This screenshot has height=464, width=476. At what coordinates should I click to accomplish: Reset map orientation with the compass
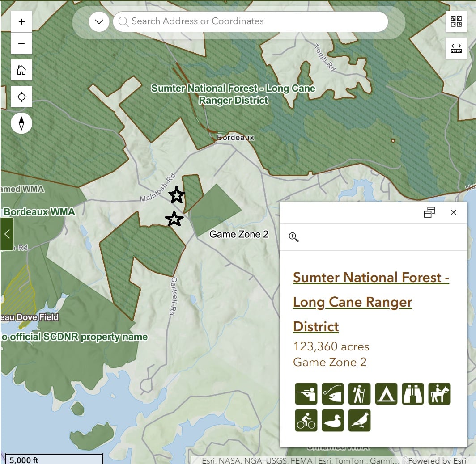21,123
